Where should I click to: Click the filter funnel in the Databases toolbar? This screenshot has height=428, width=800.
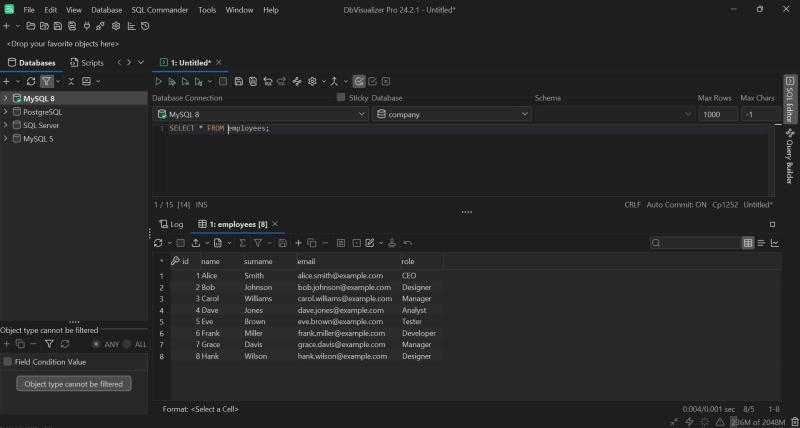pos(46,81)
